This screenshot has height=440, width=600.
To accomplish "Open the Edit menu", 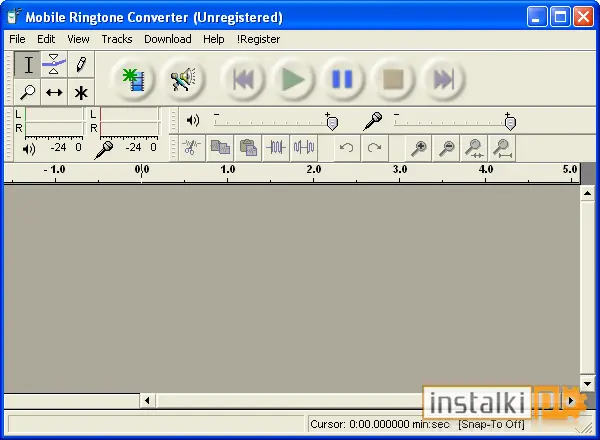I will point(46,39).
